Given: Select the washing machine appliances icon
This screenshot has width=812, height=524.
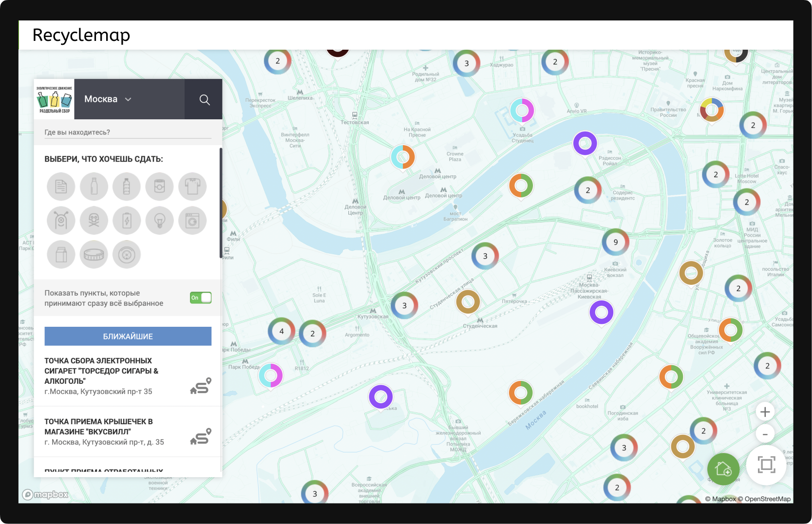Looking at the screenshot, I should [192, 221].
